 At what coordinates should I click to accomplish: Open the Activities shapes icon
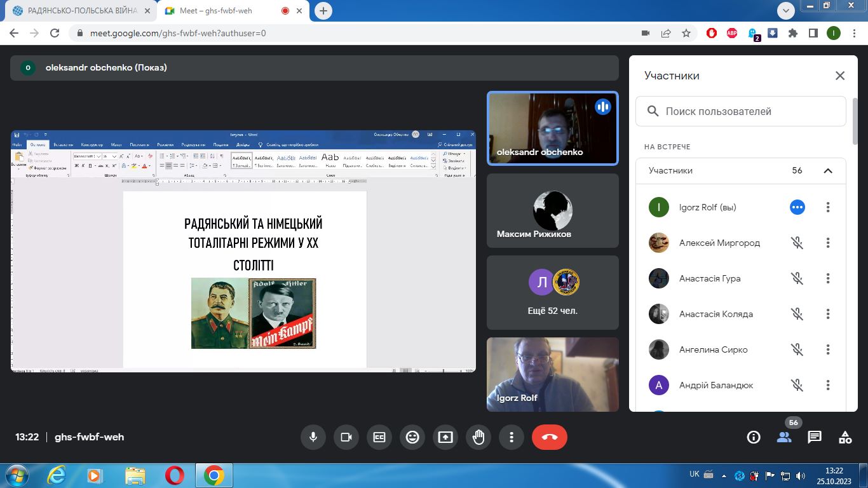845,437
